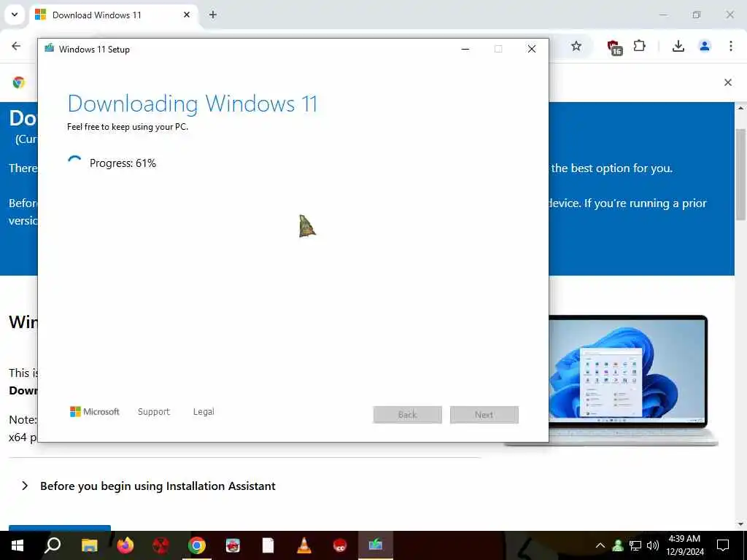This screenshot has width=747, height=560.
Task: Click the green person tray icon
Action: pyautogui.click(x=618, y=545)
